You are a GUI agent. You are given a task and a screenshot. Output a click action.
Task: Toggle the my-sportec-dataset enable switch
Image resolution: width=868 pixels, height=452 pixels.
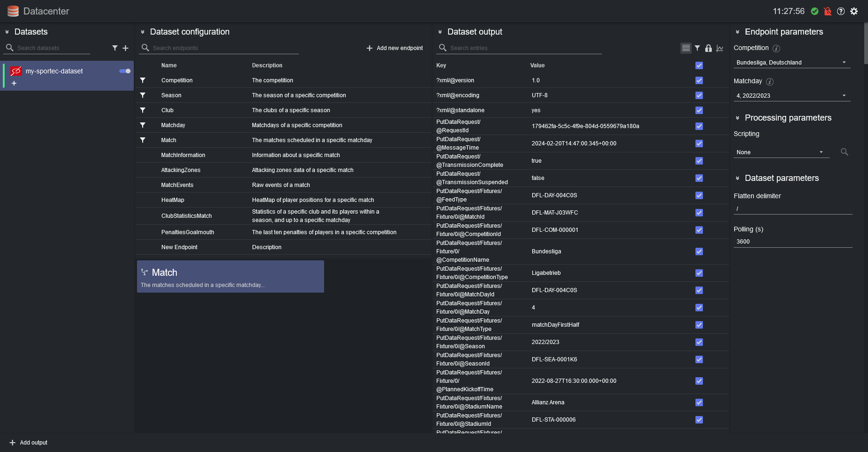[x=125, y=71]
